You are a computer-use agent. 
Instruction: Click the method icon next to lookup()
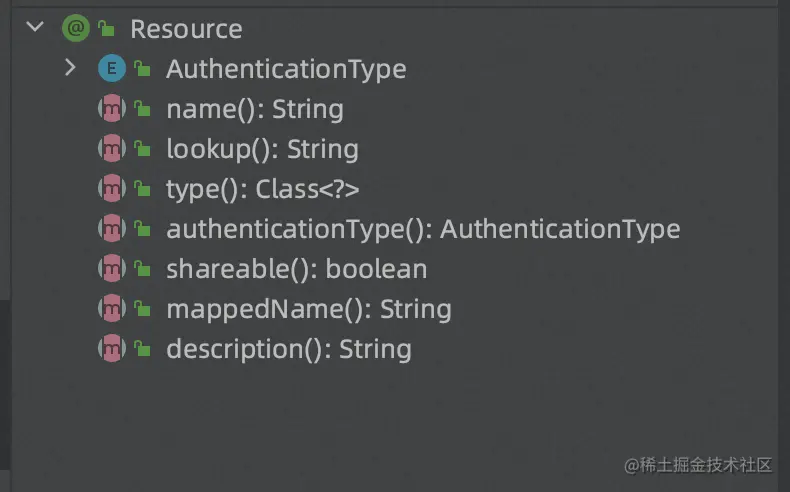coord(111,149)
